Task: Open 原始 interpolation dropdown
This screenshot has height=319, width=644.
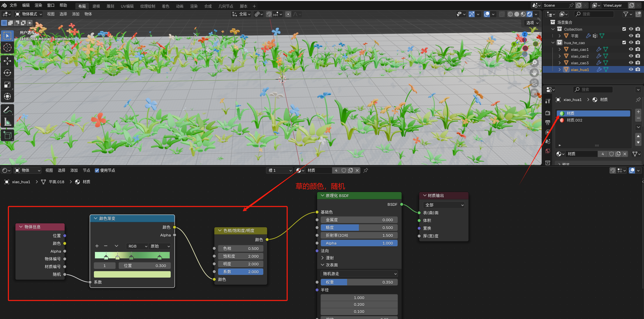Action: (x=160, y=246)
